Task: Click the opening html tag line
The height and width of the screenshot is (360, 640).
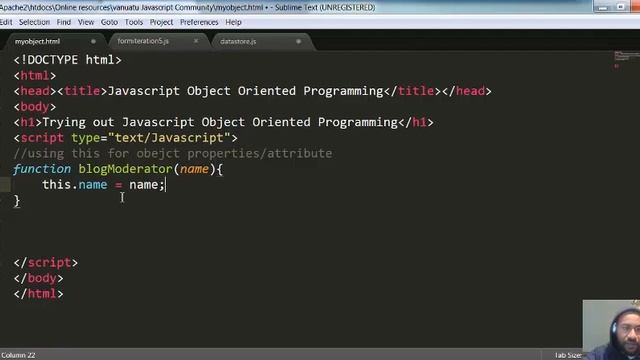Action: tap(35, 76)
